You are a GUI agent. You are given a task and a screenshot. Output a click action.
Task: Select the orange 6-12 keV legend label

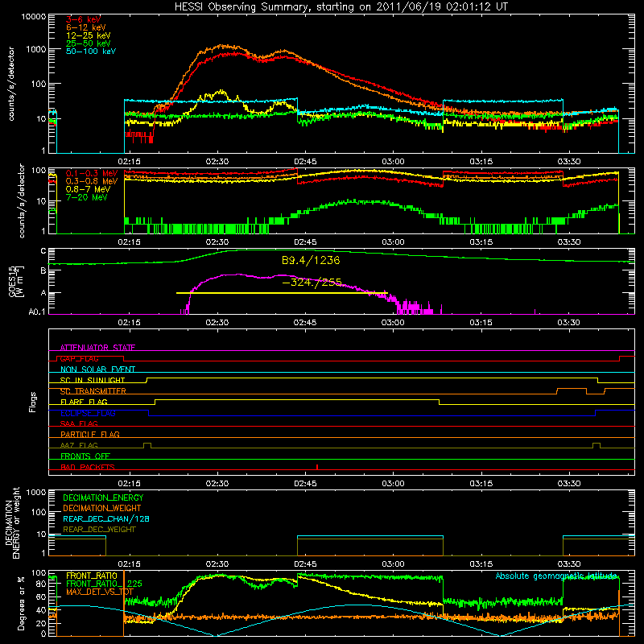pyautogui.click(x=86, y=27)
